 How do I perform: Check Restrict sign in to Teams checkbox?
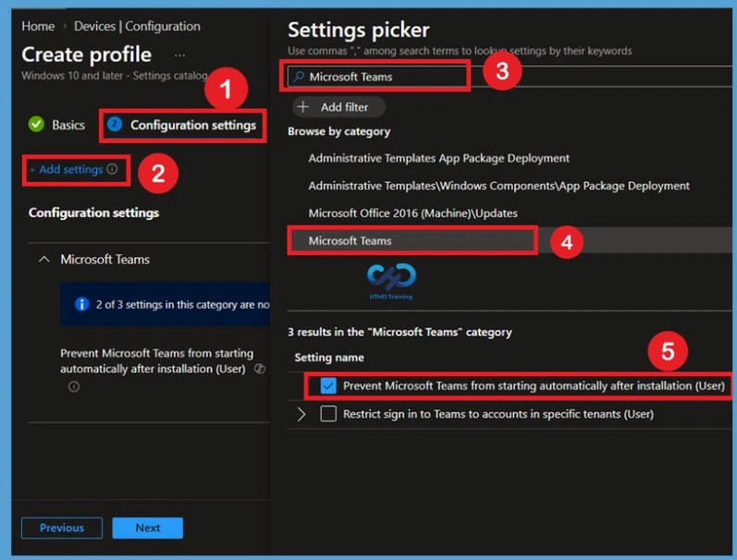click(x=328, y=414)
